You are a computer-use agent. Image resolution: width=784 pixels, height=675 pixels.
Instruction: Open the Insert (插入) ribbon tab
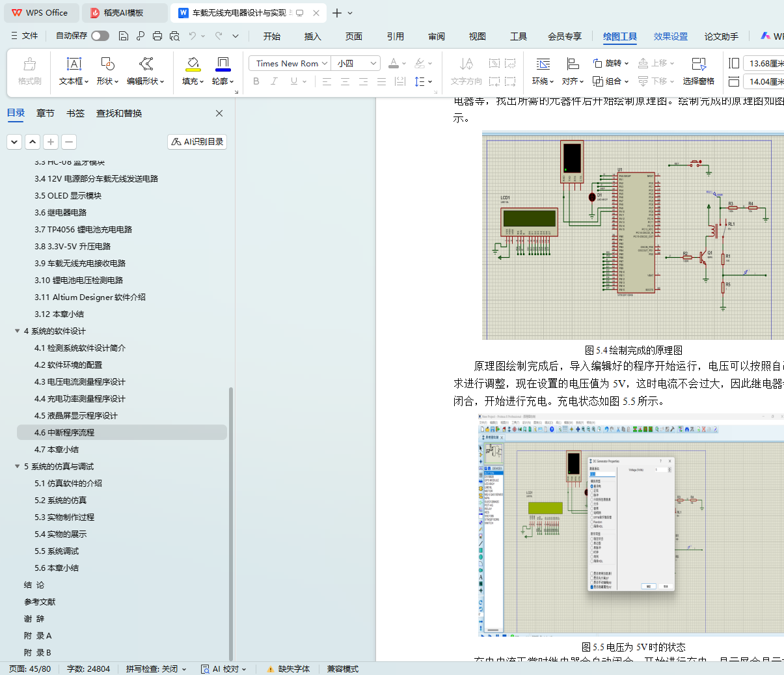click(x=312, y=36)
